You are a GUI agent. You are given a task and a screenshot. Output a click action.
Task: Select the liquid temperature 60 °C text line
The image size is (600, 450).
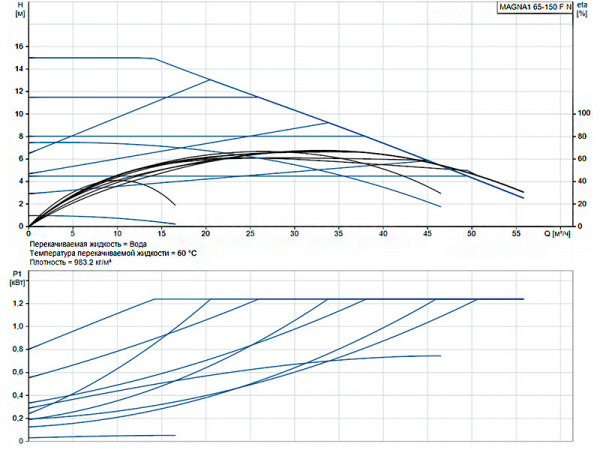[x=111, y=254]
